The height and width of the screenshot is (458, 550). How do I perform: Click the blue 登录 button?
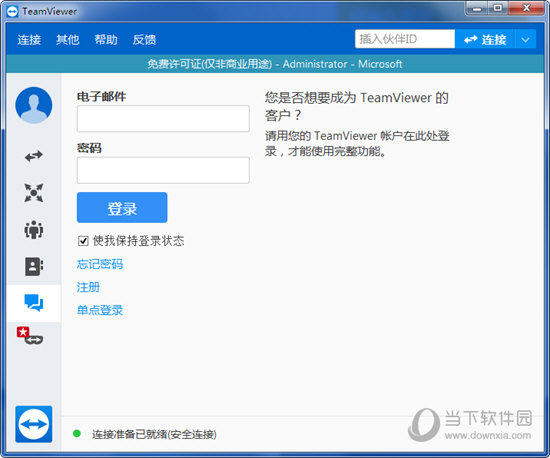[122, 208]
